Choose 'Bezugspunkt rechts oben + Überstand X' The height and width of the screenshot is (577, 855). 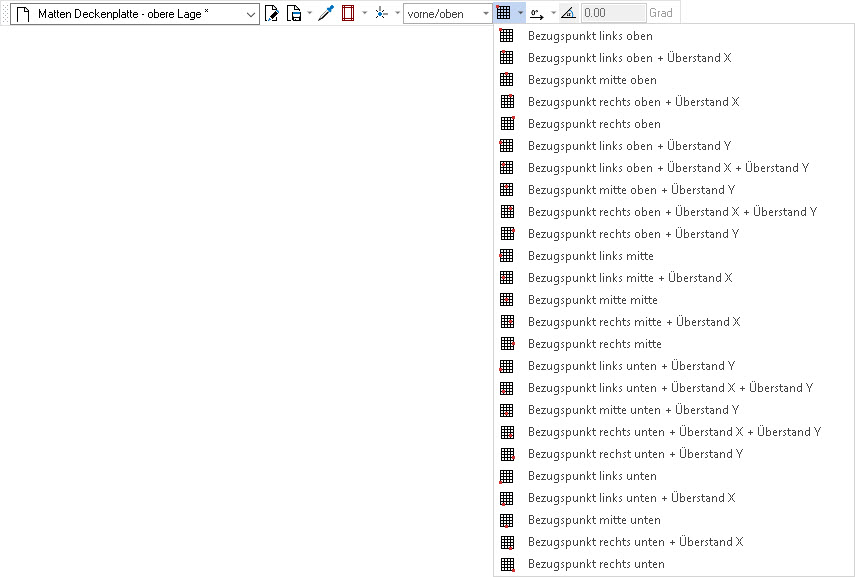[x=674, y=102]
